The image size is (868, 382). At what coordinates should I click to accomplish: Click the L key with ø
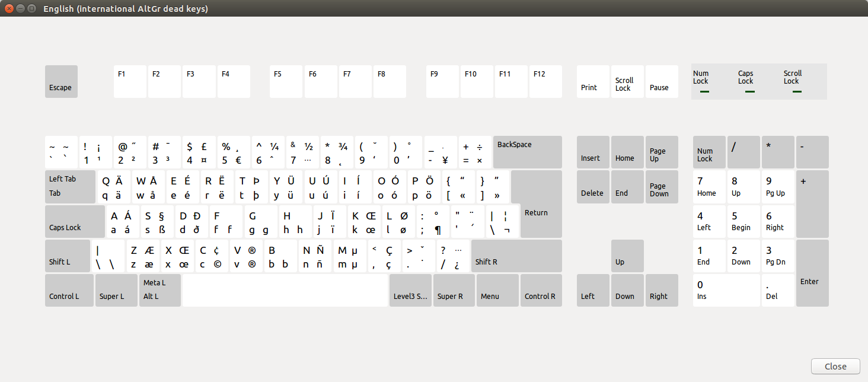[x=398, y=221]
